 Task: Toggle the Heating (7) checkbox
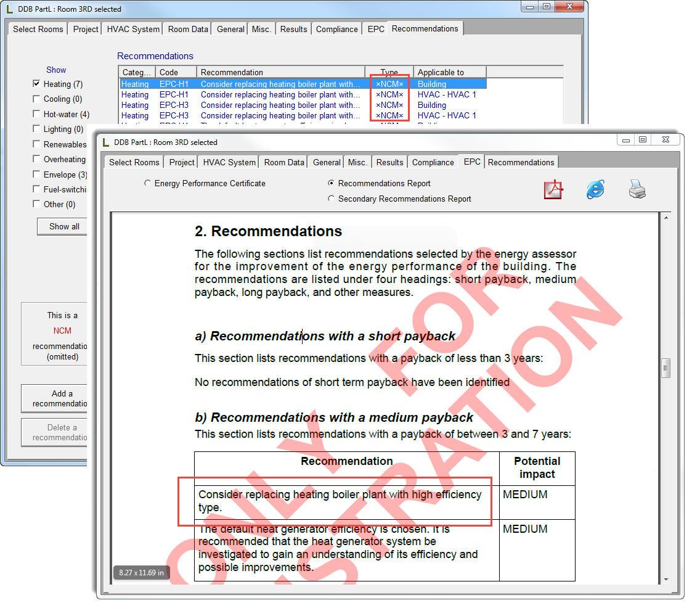click(36, 83)
